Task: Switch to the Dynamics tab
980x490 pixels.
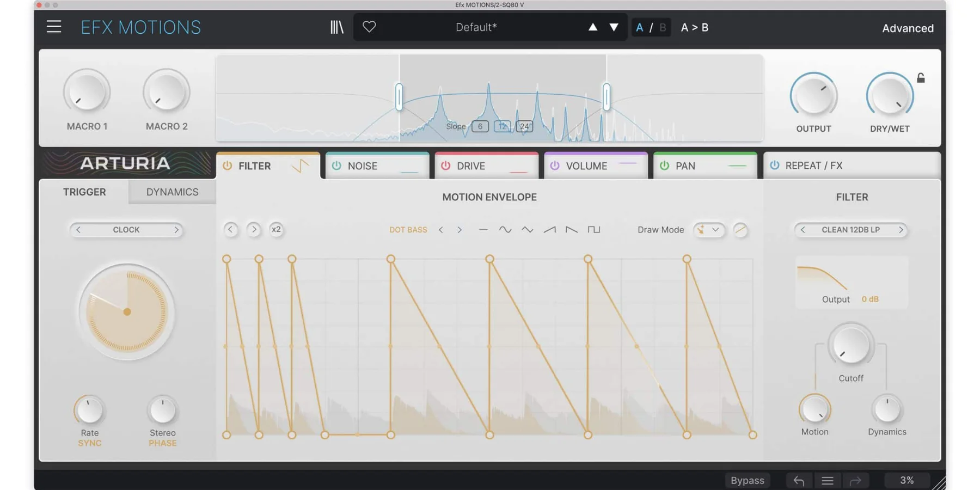Action: [x=172, y=192]
